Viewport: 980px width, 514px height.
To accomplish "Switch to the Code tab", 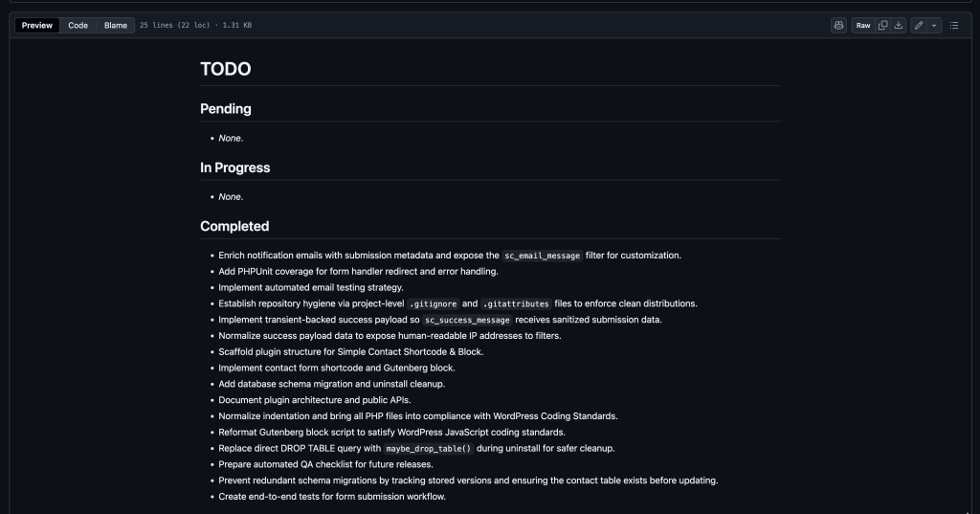I will [x=78, y=26].
